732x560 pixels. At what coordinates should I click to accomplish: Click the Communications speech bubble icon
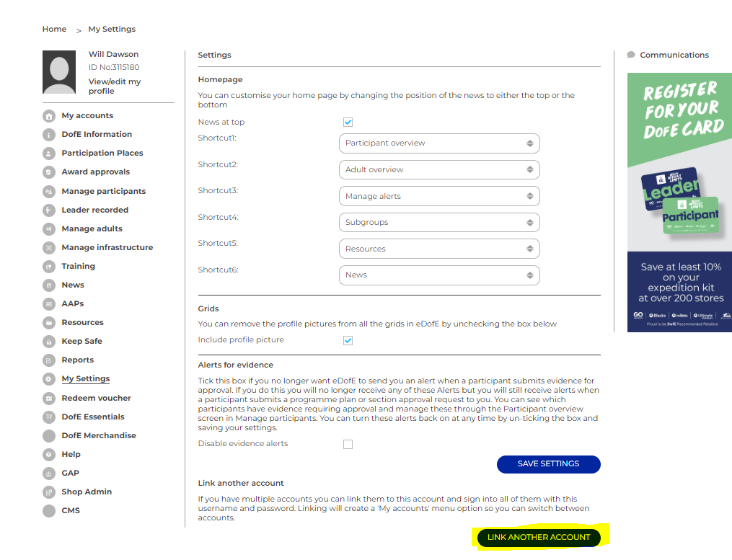[631, 55]
